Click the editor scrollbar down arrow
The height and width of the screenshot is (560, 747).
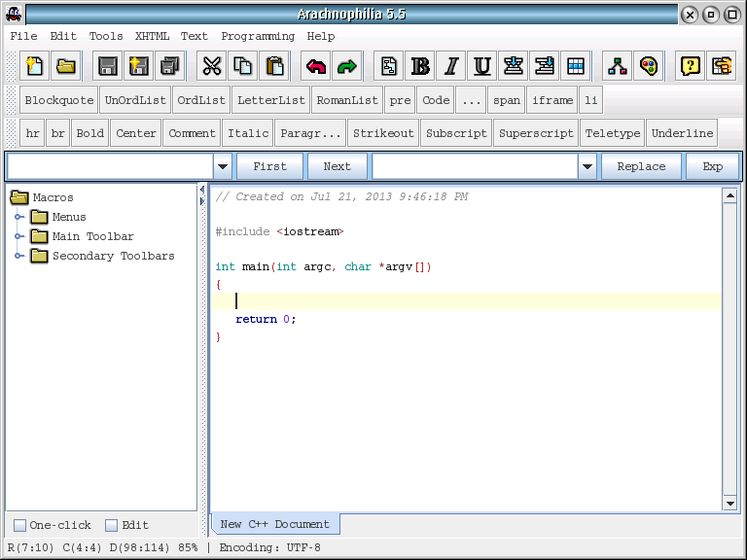click(729, 504)
